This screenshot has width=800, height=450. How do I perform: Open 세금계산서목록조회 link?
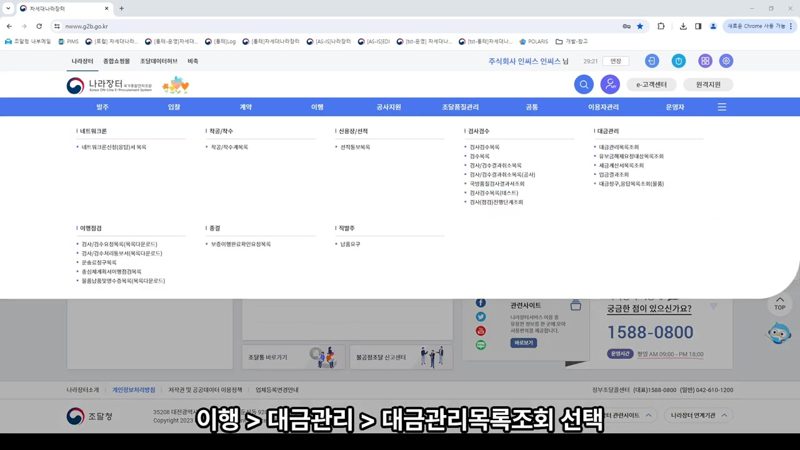pyautogui.click(x=621, y=165)
